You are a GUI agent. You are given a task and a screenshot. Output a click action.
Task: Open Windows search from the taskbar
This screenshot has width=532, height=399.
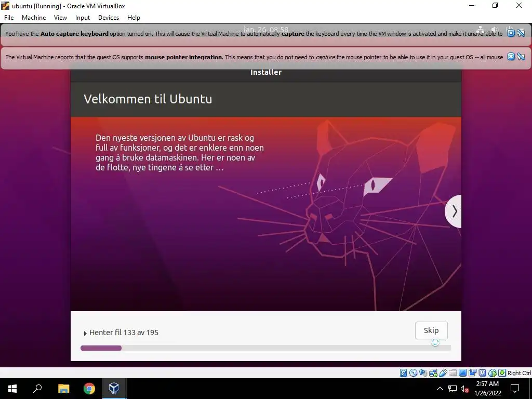[x=37, y=389]
